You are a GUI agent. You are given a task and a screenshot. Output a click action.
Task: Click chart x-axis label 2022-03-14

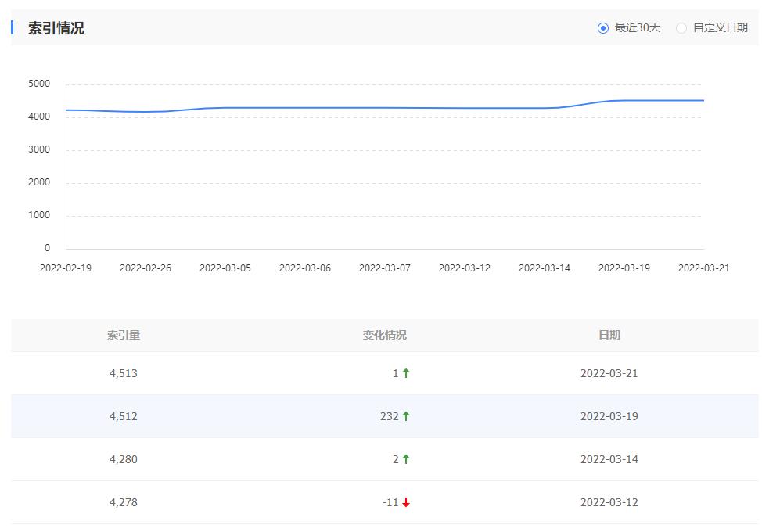pos(545,268)
